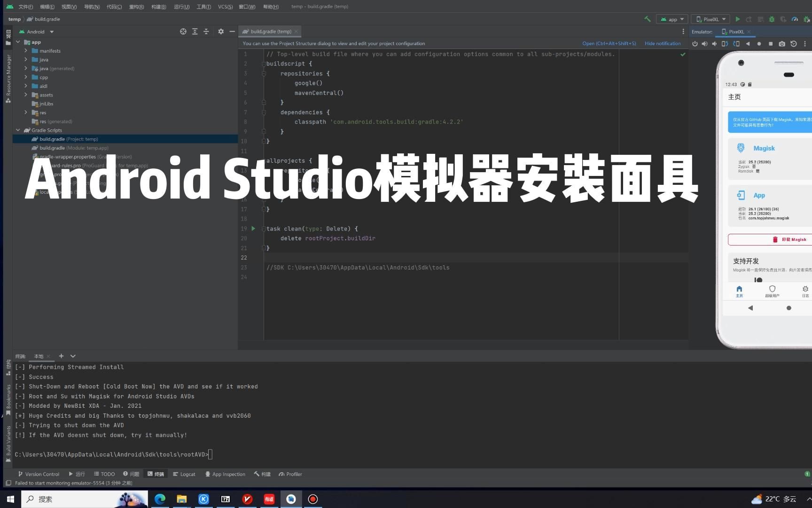This screenshot has width=812, height=508.
Task: Expand the assets folder
Action: pos(26,95)
